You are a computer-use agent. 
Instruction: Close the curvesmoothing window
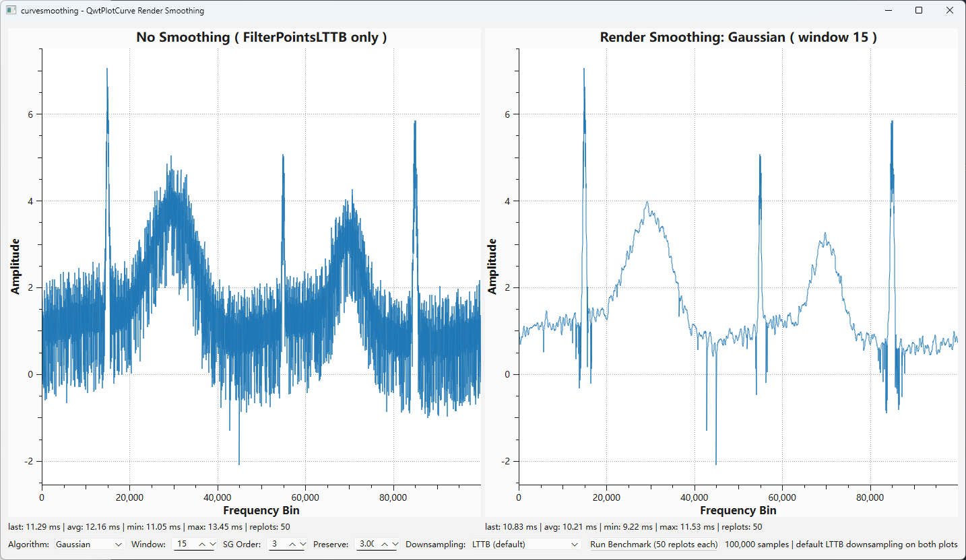[950, 11]
